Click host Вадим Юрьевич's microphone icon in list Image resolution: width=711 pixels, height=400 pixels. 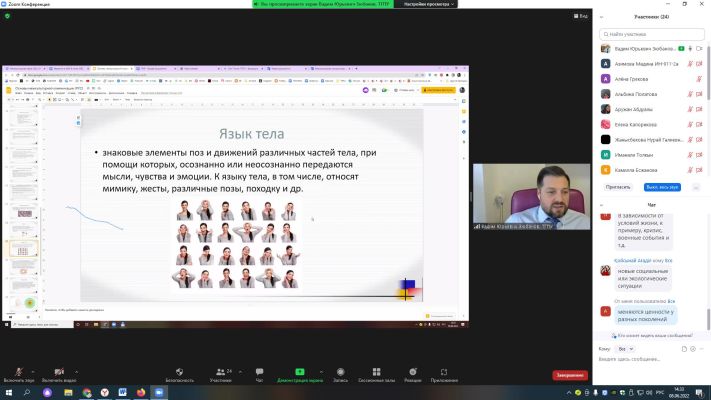coord(690,49)
